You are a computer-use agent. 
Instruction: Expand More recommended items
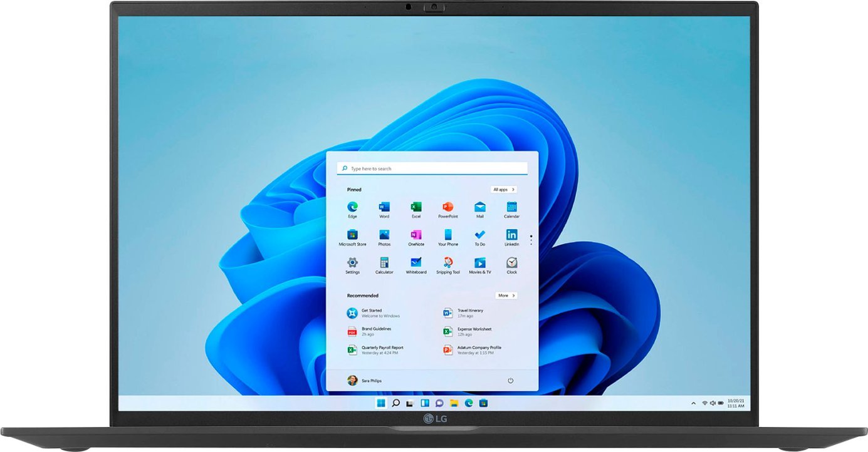506,295
